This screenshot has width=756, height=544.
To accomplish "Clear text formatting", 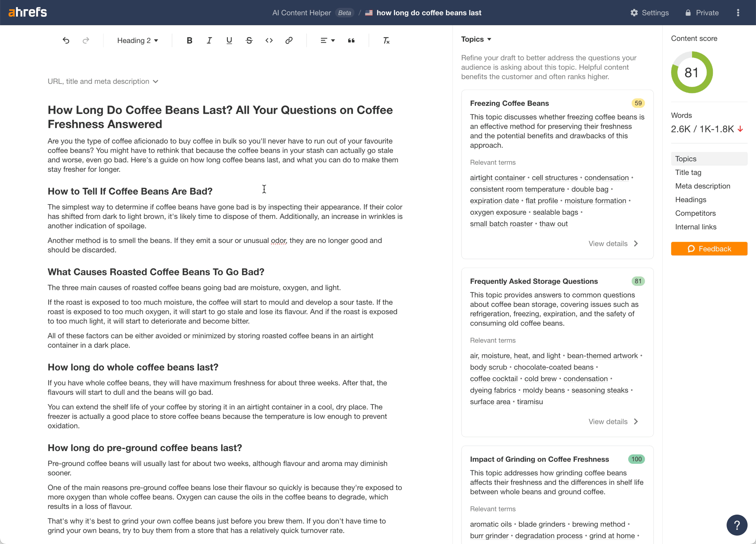I will [386, 40].
